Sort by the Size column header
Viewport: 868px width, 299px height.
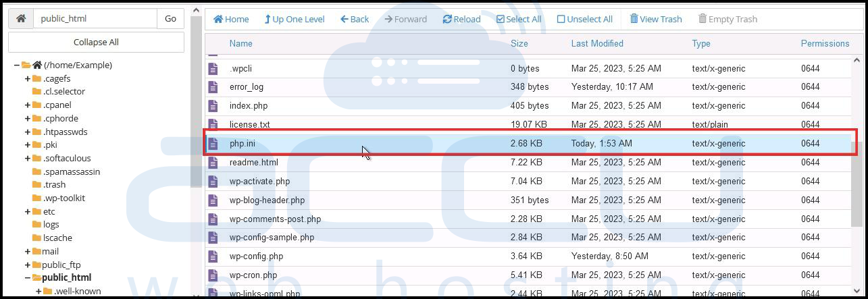click(519, 43)
